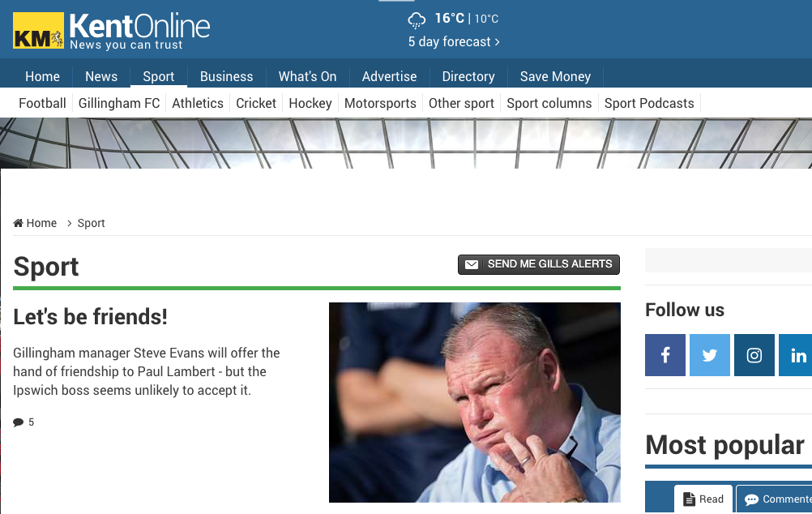Click the rain cloud weather icon
812x514 pixels.
pos(417,19)
